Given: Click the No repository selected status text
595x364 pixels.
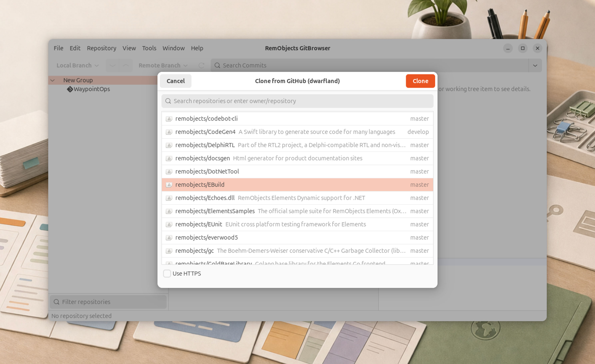Looking at the screenshot, I should pos(81,316).
